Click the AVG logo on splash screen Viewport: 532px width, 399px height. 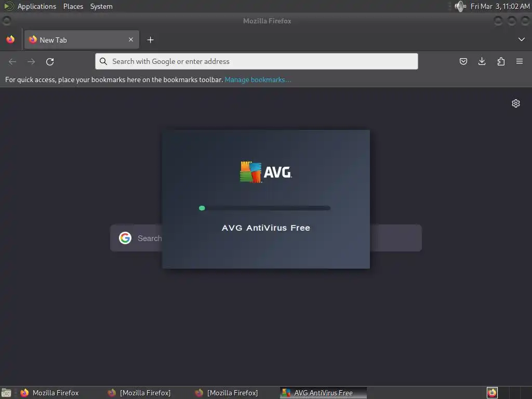pyautogui.click(x=265, y=172)
